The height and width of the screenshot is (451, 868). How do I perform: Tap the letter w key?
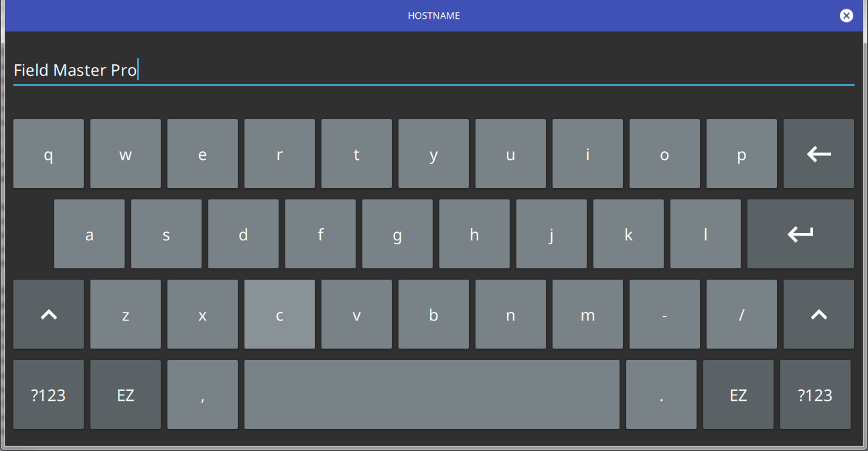pos(125,154)
